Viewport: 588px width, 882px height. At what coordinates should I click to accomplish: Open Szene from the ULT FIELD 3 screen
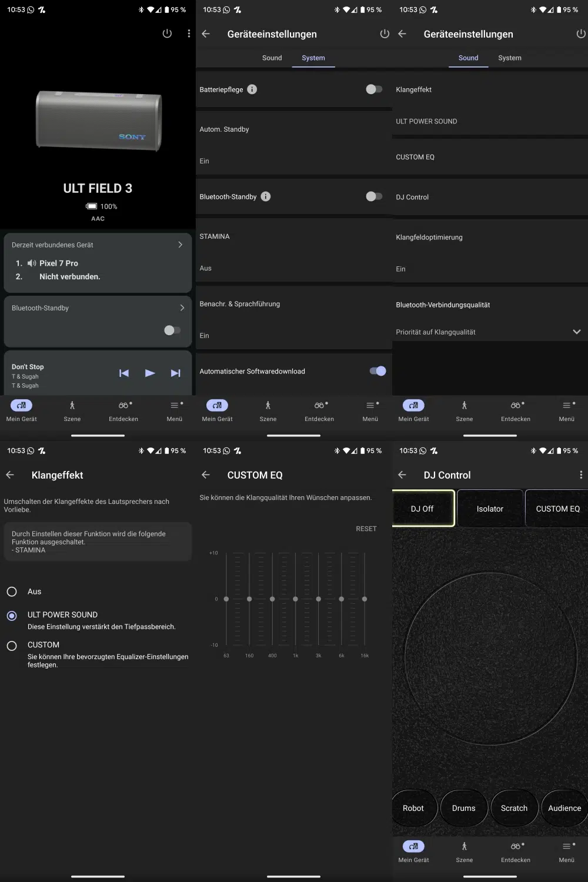click(72, 410)
